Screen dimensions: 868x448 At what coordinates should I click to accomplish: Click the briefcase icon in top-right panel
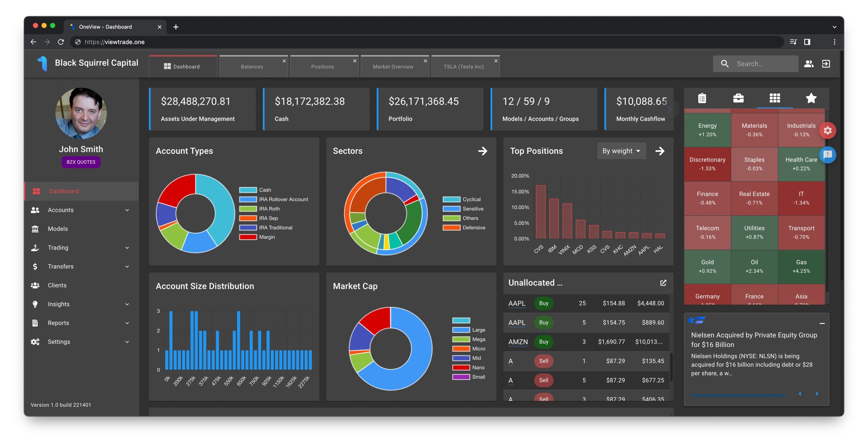coord(737,98)
